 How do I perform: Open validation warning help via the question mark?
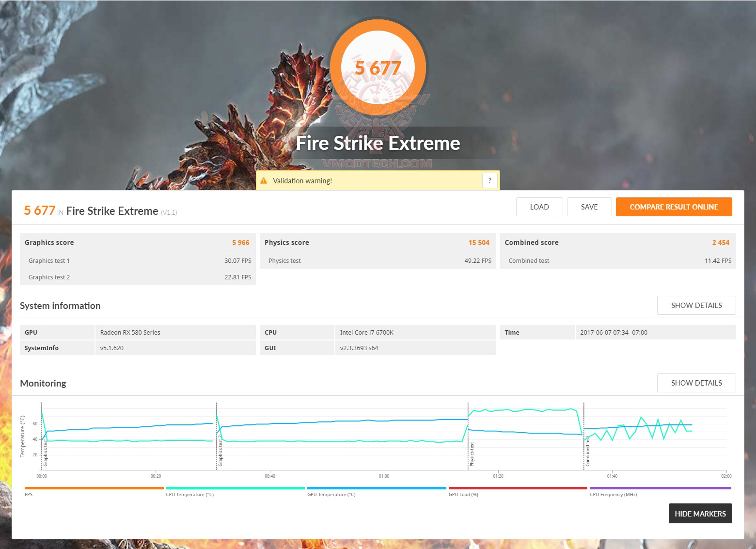click(x=489, y=180)
